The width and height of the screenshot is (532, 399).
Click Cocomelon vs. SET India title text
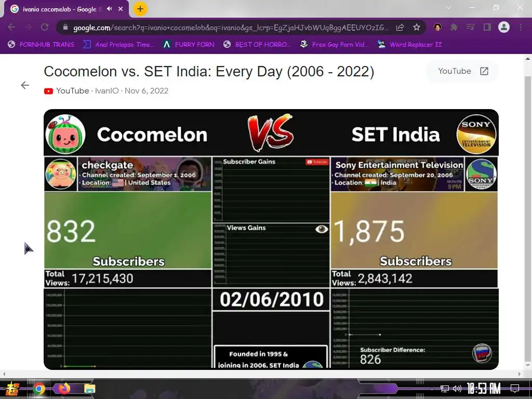(x=209, y=72)
